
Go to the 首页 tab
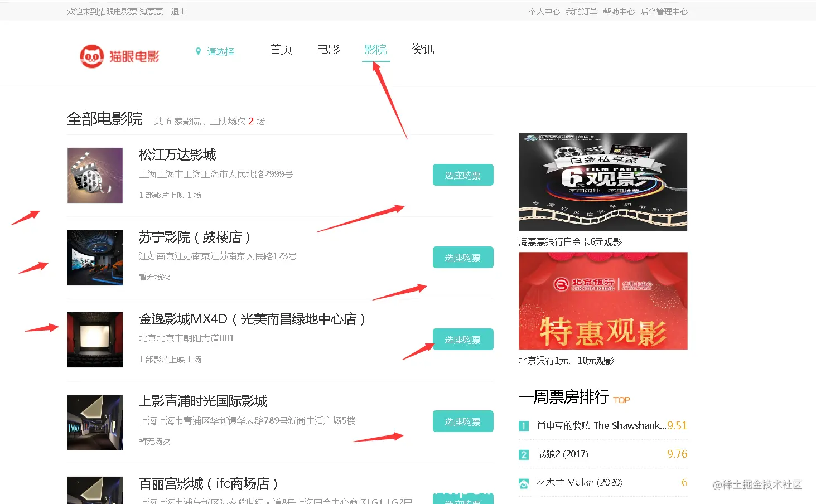coord(281,49)
